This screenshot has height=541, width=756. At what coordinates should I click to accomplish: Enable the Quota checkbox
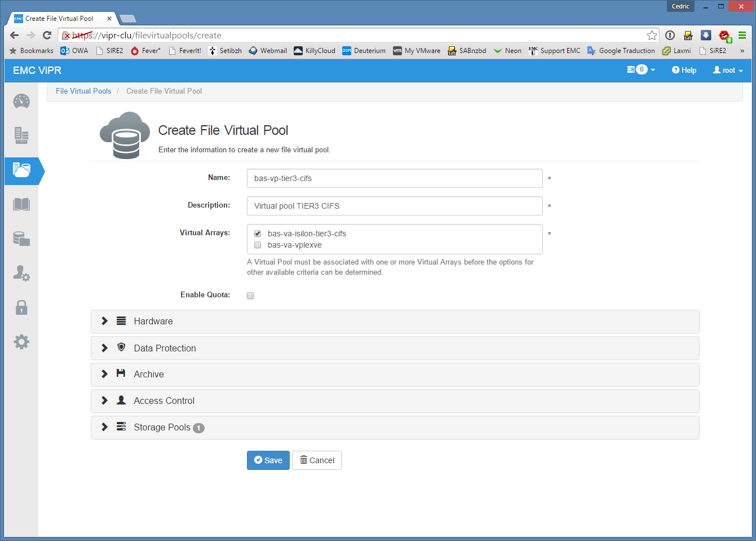[x=250, y=296]
